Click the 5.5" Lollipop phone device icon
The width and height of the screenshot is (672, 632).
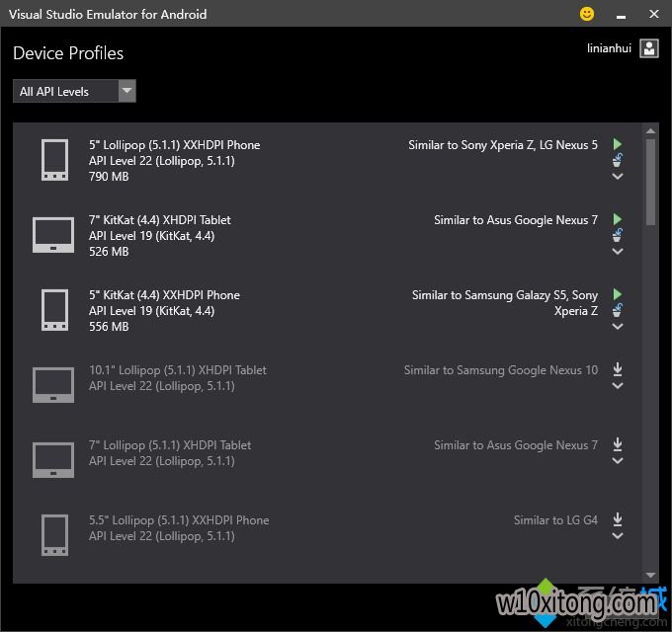[54, 535]
